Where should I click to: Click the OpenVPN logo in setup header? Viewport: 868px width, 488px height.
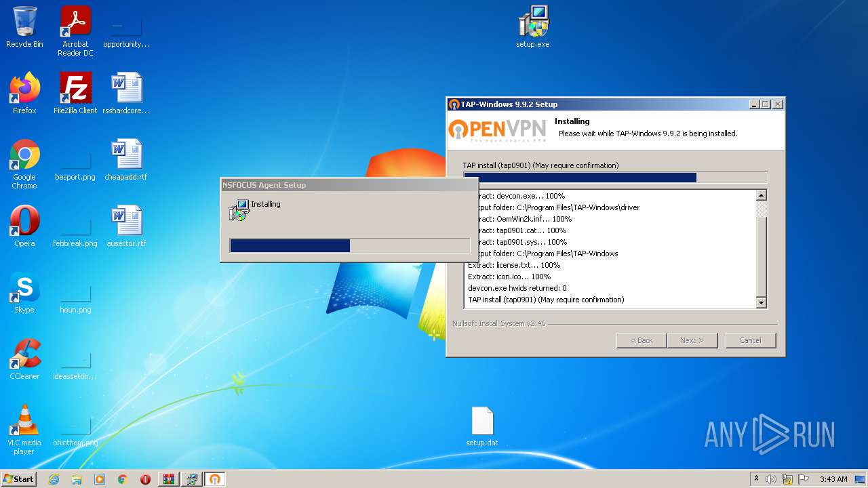(498, 129)
